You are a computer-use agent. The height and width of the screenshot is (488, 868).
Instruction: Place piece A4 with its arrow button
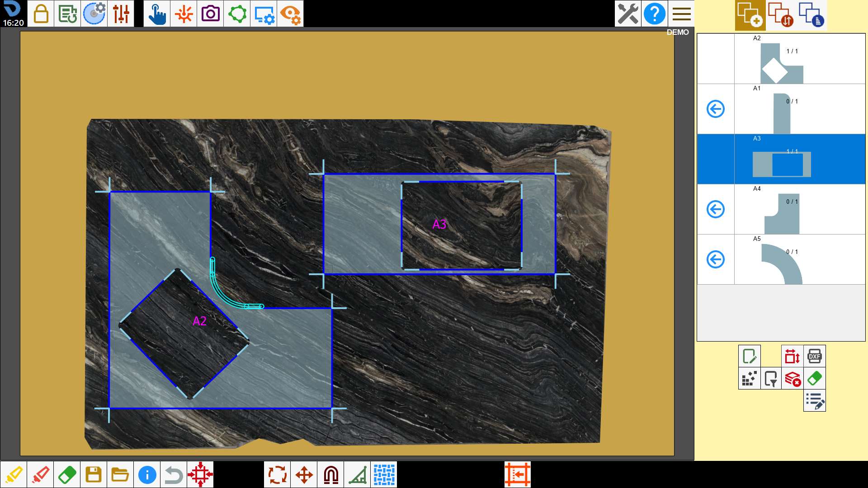coord(716,209)
